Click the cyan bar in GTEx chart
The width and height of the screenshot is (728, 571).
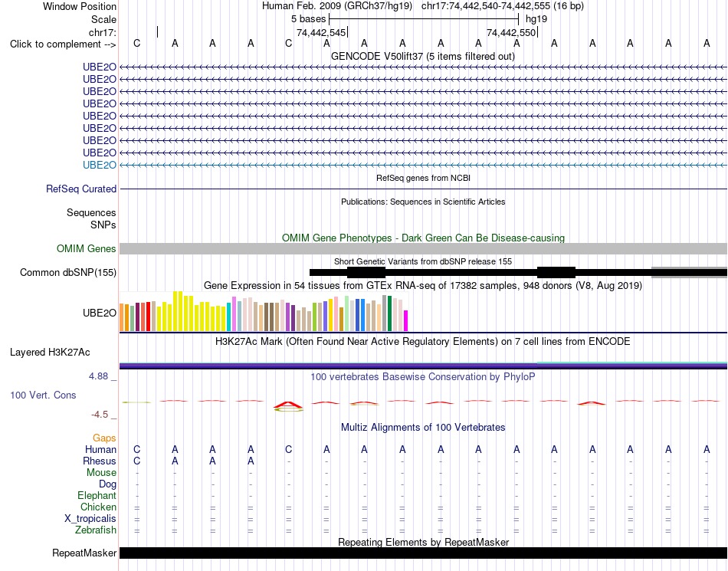(228, 317)
